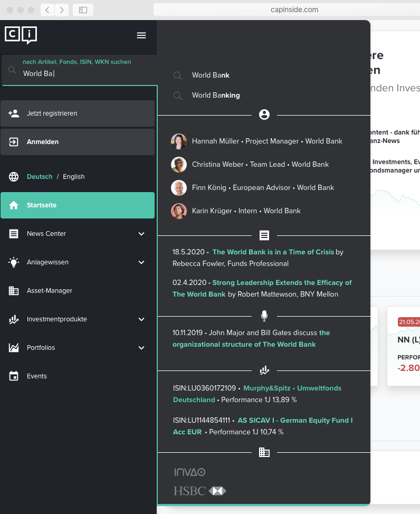The width and height of the screenshot is (420, 514).
Task: Toggle the hamburger menu icon
Action: point(141,35)
